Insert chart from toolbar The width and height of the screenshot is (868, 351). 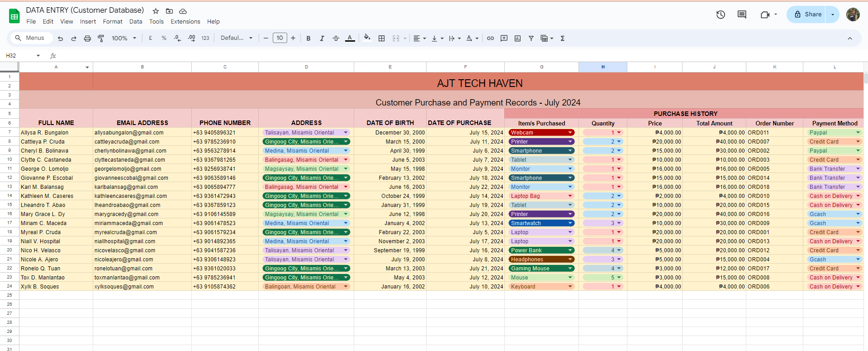[517, 38]
